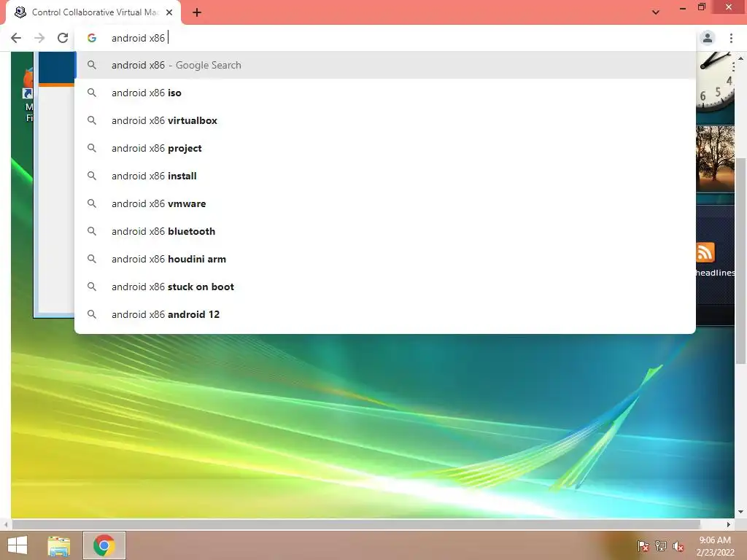Screen dimensions: 747x560
Task: Go back to the previous page
Action: click(16, 38)
